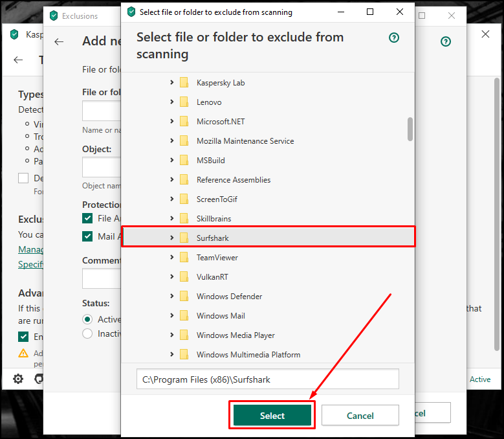Click the VulkanRT folder icon

click(184, 276)
